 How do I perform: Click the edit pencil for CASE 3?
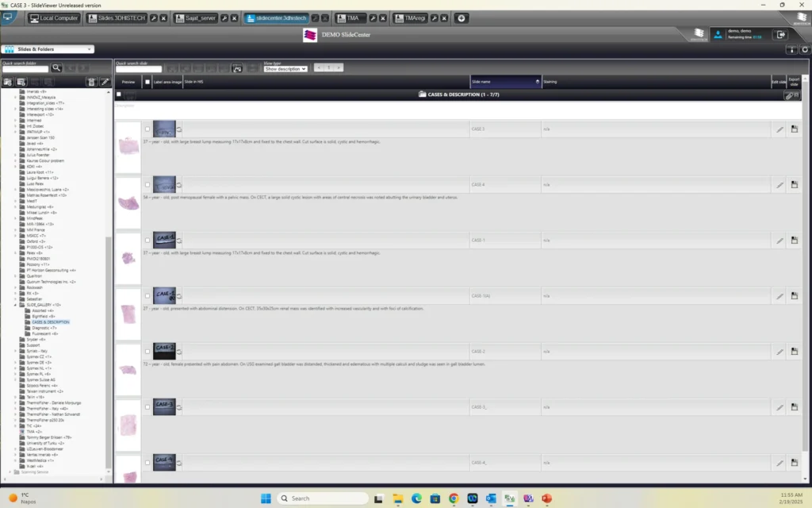tap(779, 129)
